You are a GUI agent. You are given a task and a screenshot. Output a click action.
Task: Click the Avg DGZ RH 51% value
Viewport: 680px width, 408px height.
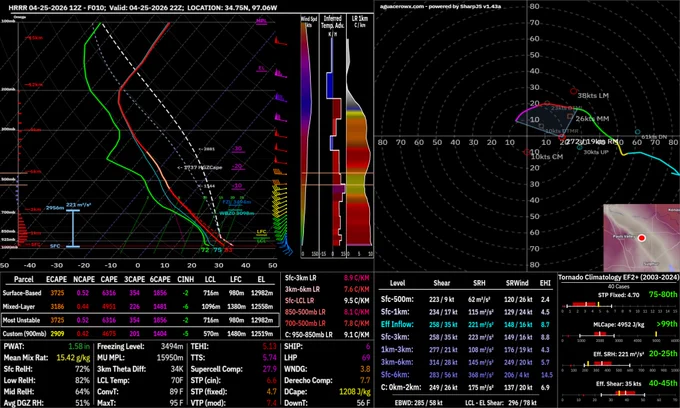tap(82, 403)
